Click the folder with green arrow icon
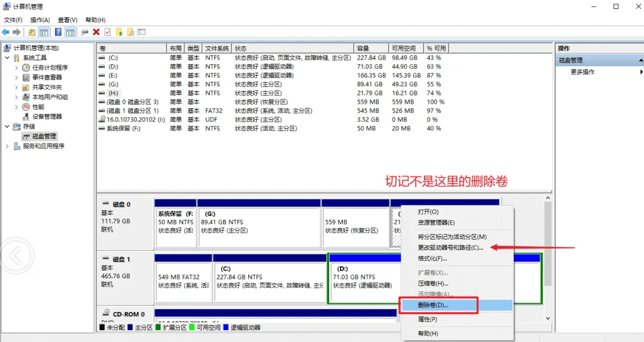The height and width of the screenshot is (342, 644). (119, 32)
